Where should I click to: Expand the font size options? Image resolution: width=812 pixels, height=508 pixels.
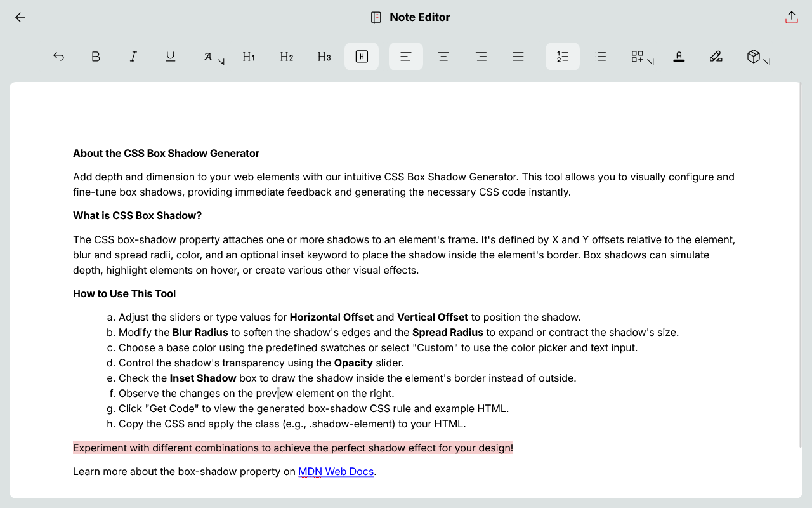click(x=214, y=57)
